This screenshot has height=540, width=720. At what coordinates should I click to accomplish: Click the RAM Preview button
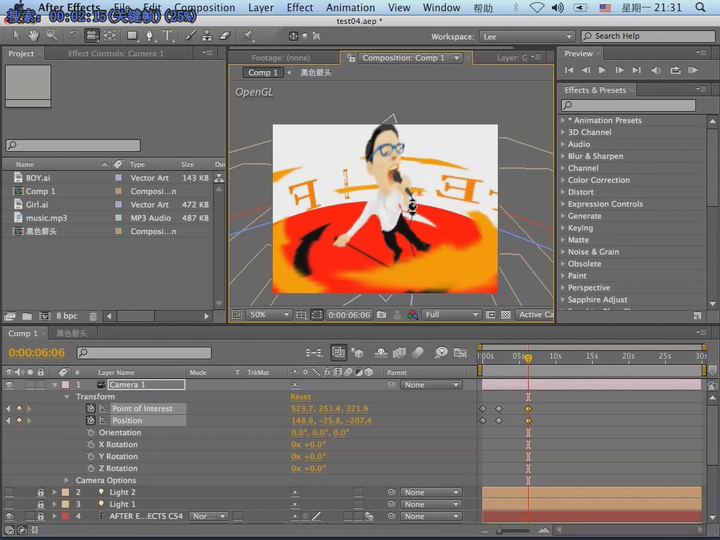point(693,70)
